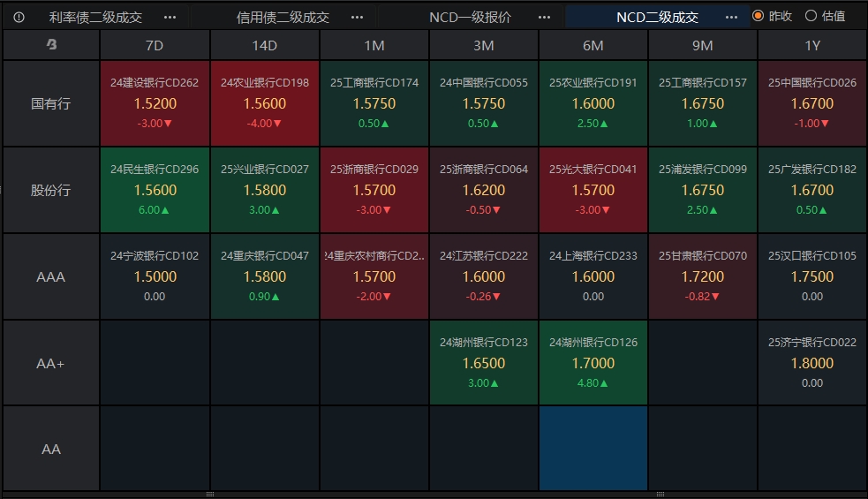Open more options for 利率债二级成交 tab
Viewport: 868px width, 499px height.
click(170, 17)
